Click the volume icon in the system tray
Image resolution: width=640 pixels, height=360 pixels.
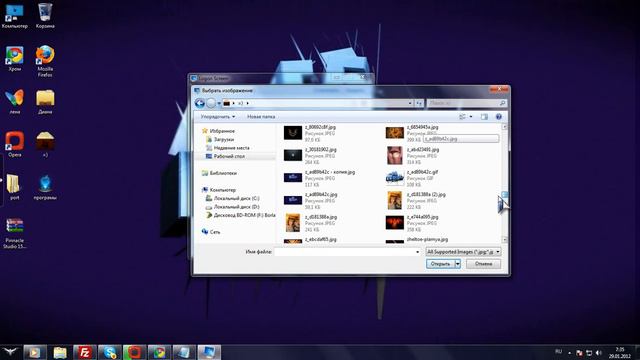click(x=598, y=353)
